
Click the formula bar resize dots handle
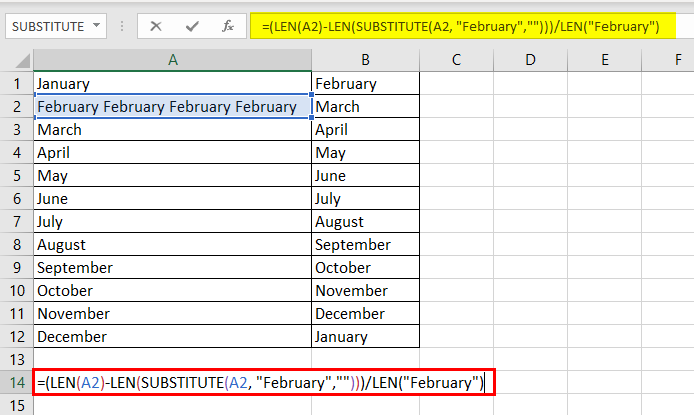[122, 27]
